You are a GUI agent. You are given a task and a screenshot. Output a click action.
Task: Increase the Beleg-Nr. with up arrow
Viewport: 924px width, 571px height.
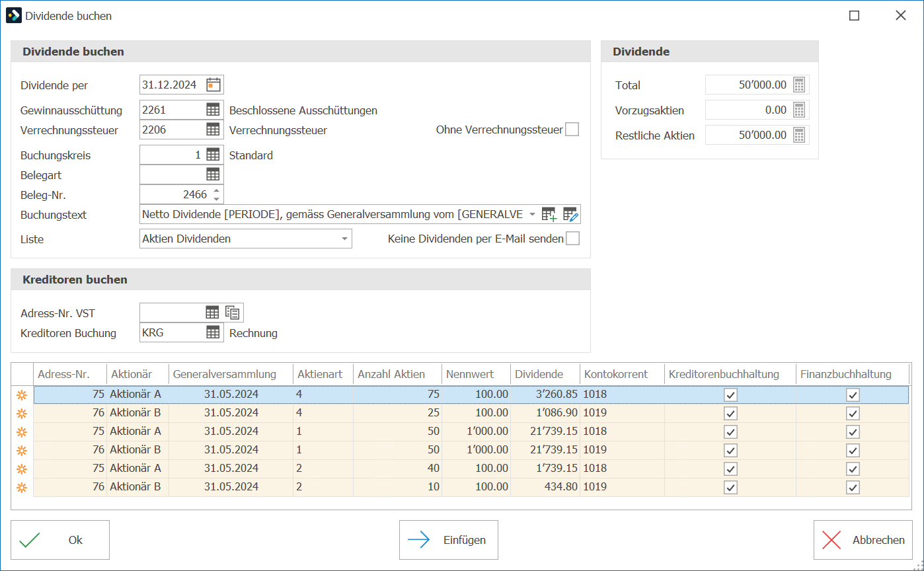pos(216,191)
